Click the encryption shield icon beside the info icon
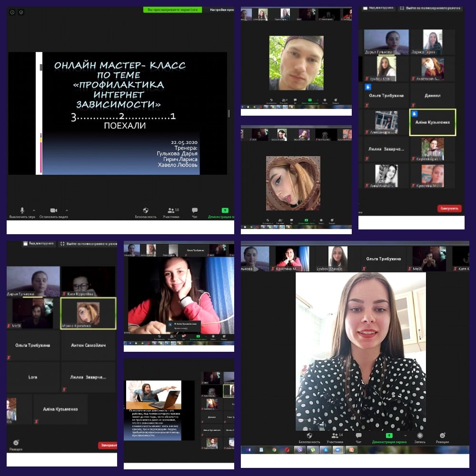476x476 pixels. [21, 12]
